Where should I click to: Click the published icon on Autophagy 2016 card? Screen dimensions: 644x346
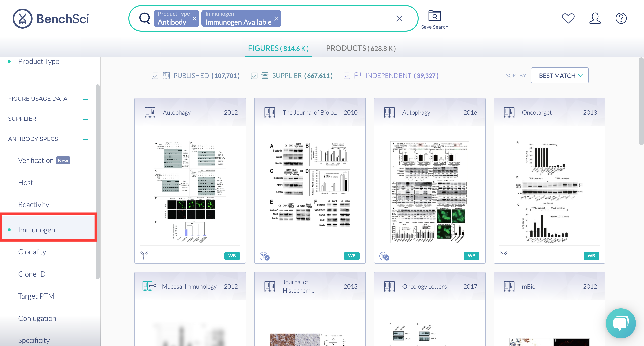pyautogui.click(x=389, y=112)
